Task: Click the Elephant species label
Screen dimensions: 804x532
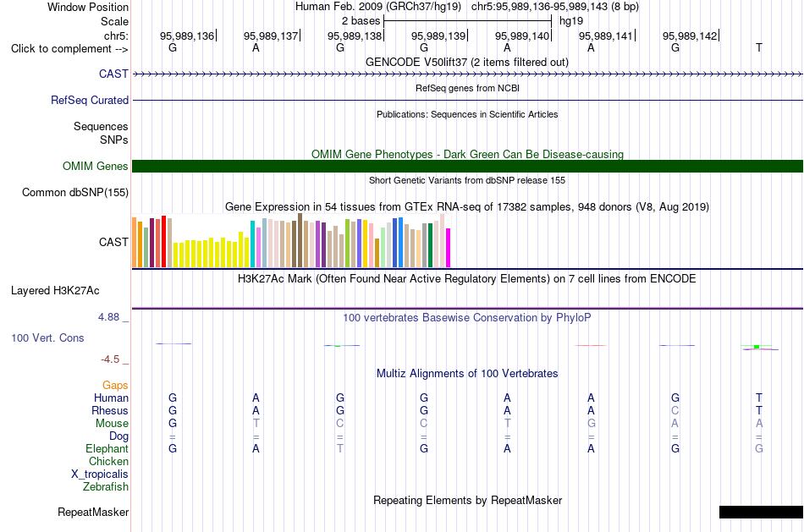Action: coord(107,449)
